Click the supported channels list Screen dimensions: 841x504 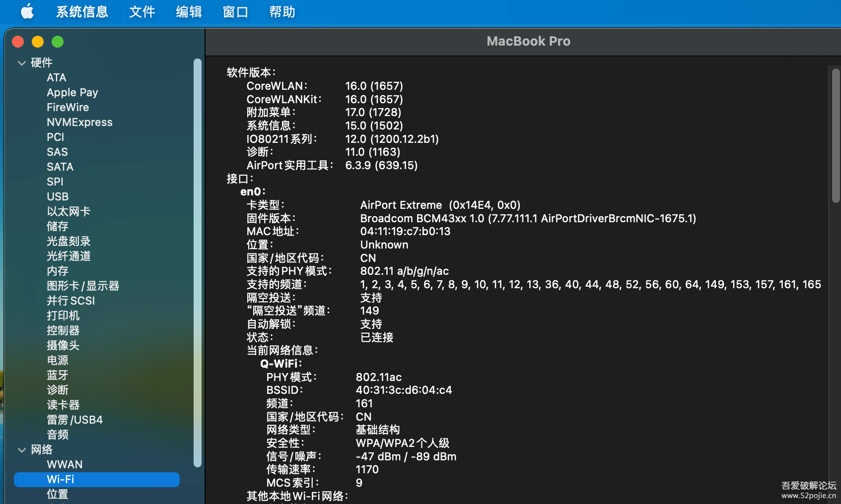(x=590, y=285)
